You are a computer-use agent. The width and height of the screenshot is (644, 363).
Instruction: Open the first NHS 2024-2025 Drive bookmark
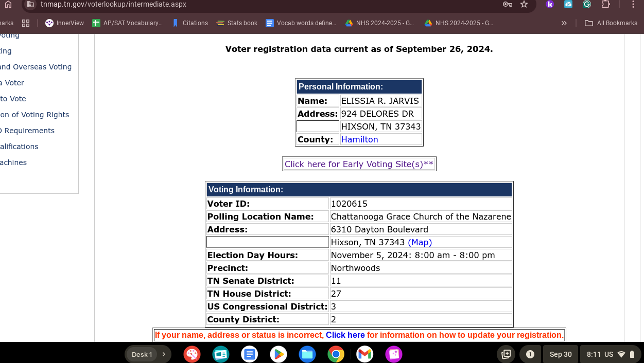click(380, 23)
